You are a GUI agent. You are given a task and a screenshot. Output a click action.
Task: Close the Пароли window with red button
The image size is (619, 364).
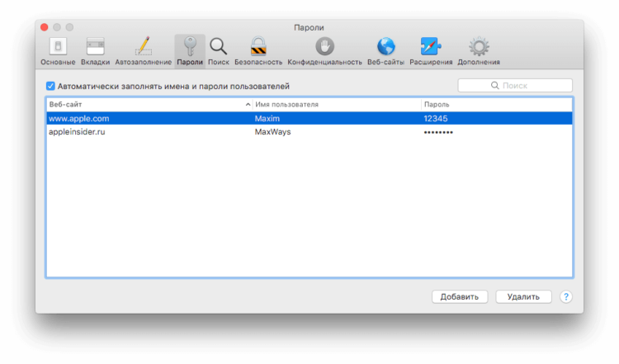click(45, 27)
